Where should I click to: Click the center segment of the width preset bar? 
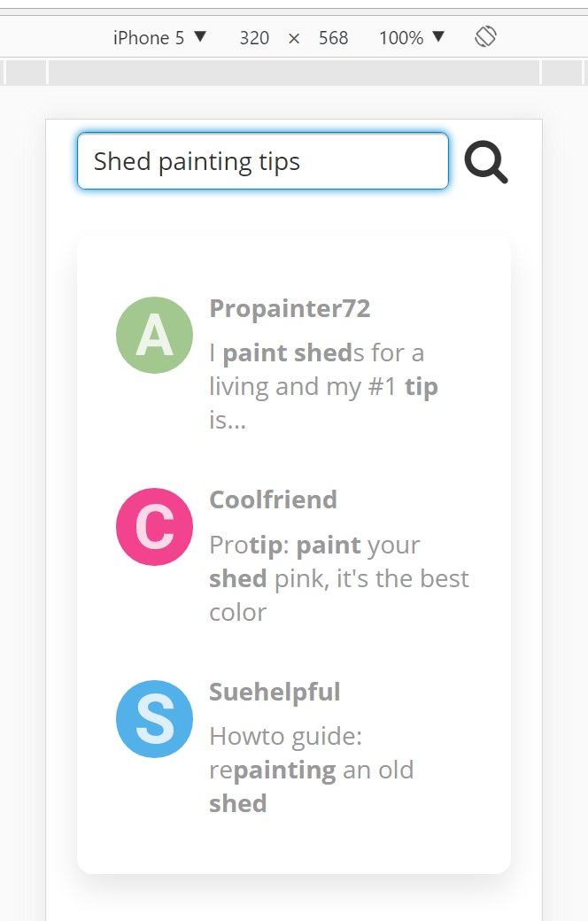click(294, 73)
